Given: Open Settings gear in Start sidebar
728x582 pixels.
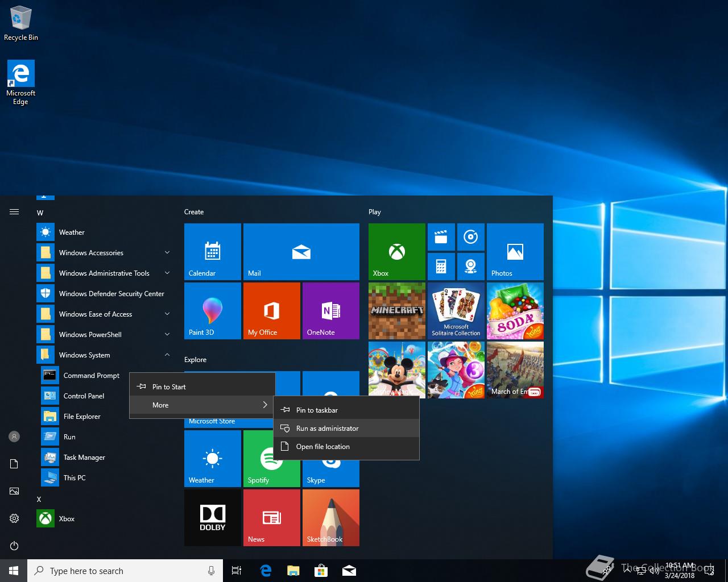Looking at the screenshot, I should click(14, 518).
